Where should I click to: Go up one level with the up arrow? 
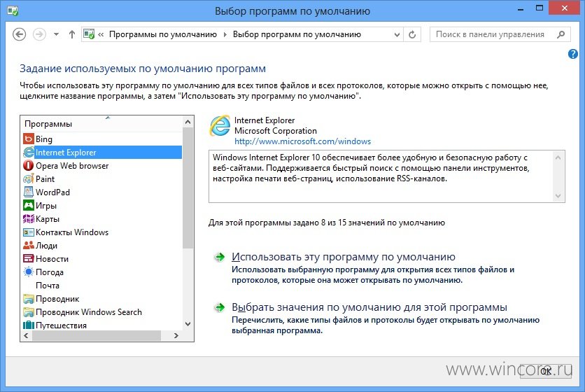[72, 34]
